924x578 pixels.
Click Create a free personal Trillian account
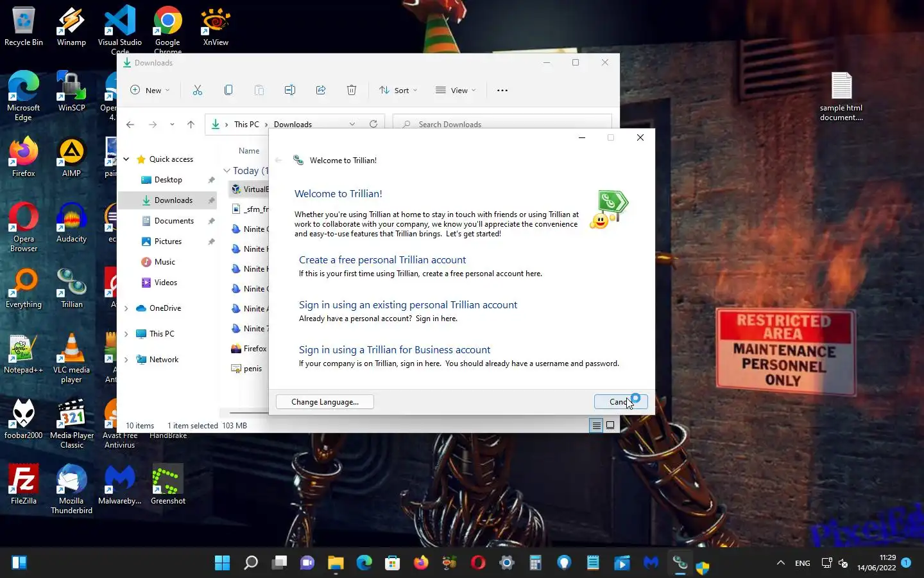[382, 259]
